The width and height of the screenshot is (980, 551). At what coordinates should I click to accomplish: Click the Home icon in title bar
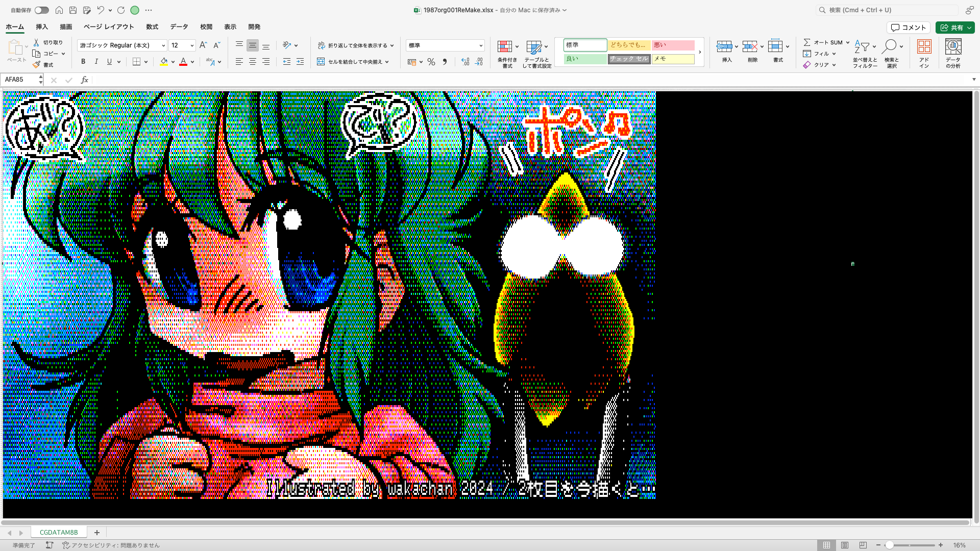[x=59, y=10]
